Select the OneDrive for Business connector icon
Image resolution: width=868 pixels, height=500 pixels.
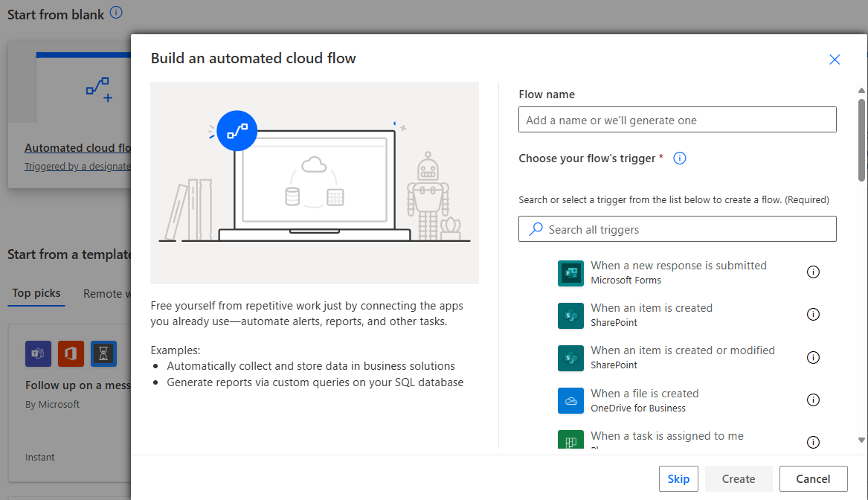pyautogui.click(x=570, y=400)
